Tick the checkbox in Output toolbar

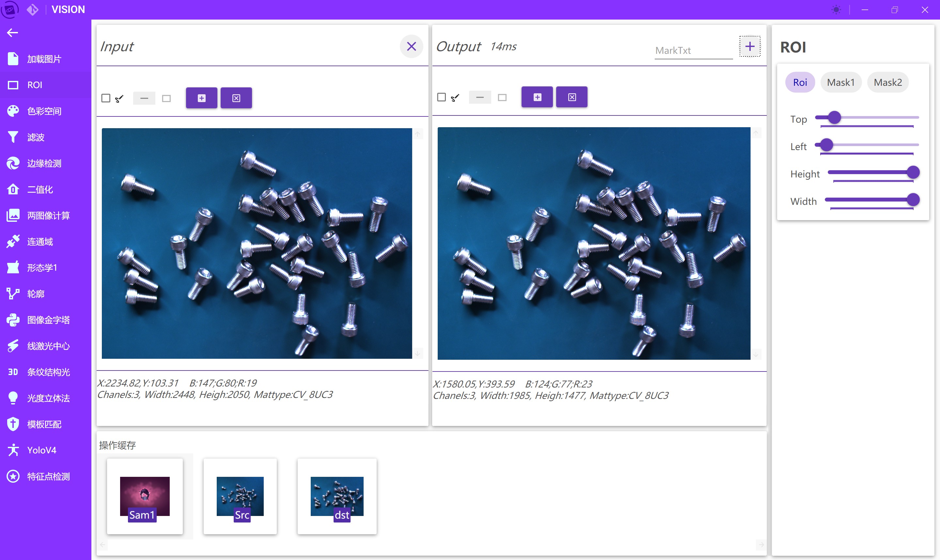click(x=441, y=97)
